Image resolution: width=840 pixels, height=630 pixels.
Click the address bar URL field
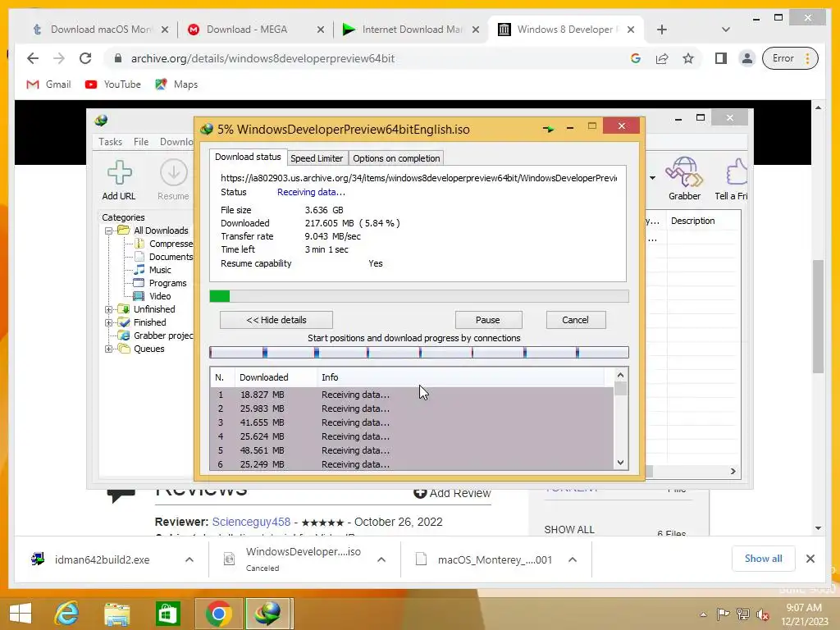(x=368, y=58)
